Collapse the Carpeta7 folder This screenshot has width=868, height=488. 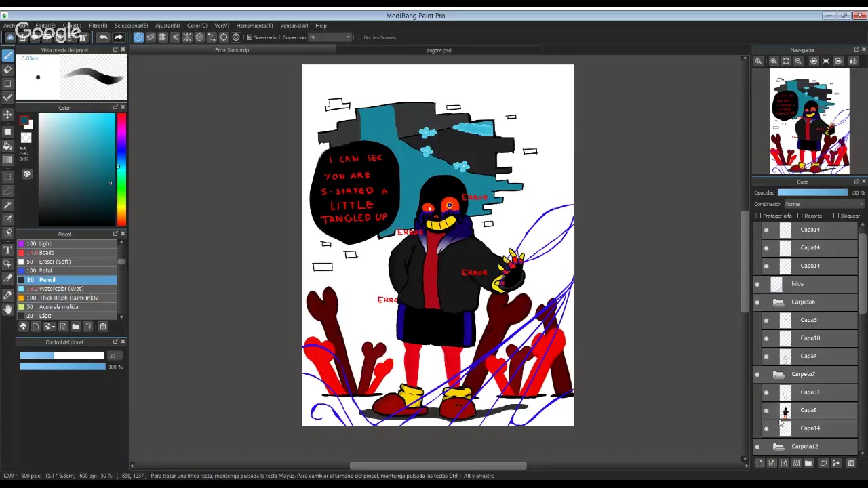[778, 374]
